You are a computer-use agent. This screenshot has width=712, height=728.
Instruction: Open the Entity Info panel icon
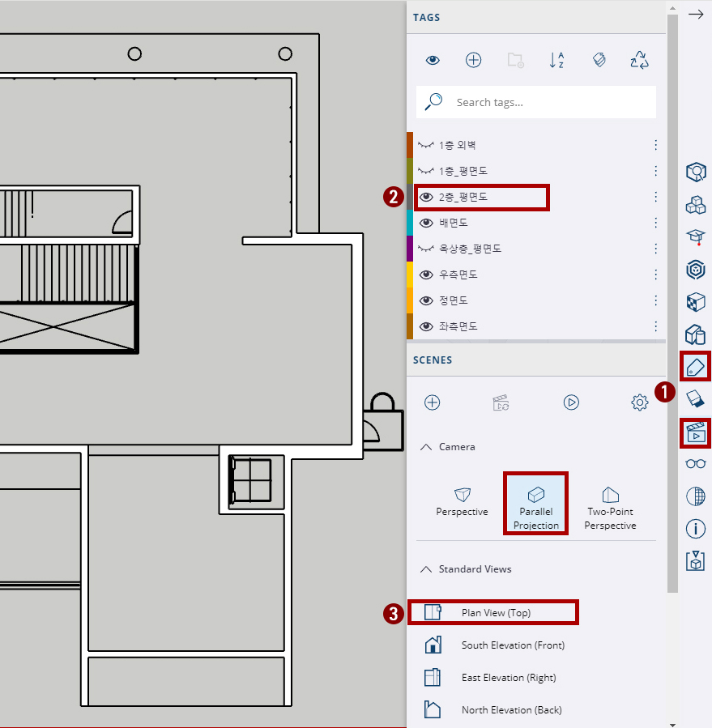coord(696,172)
